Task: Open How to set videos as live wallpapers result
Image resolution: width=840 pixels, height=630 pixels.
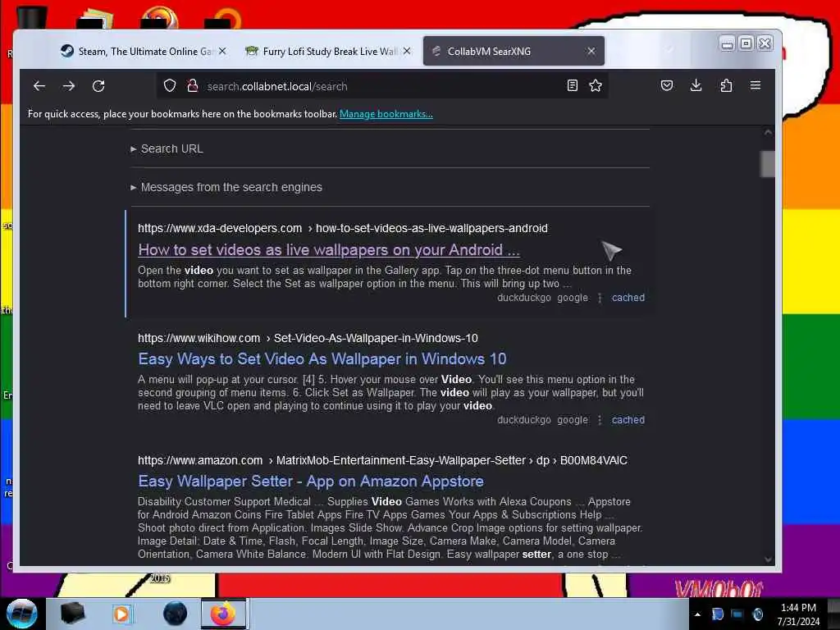Action: coord(329,250)
